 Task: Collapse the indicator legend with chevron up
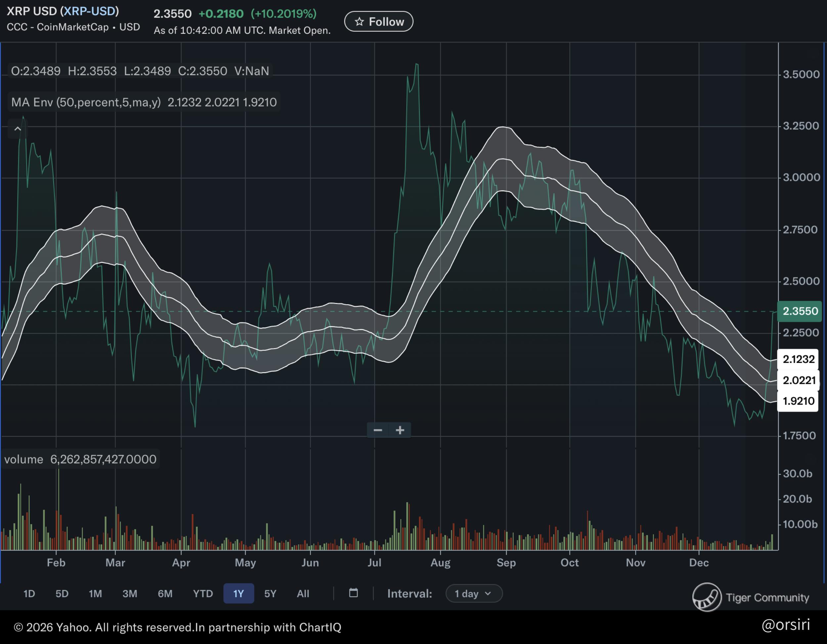point(18,129)
